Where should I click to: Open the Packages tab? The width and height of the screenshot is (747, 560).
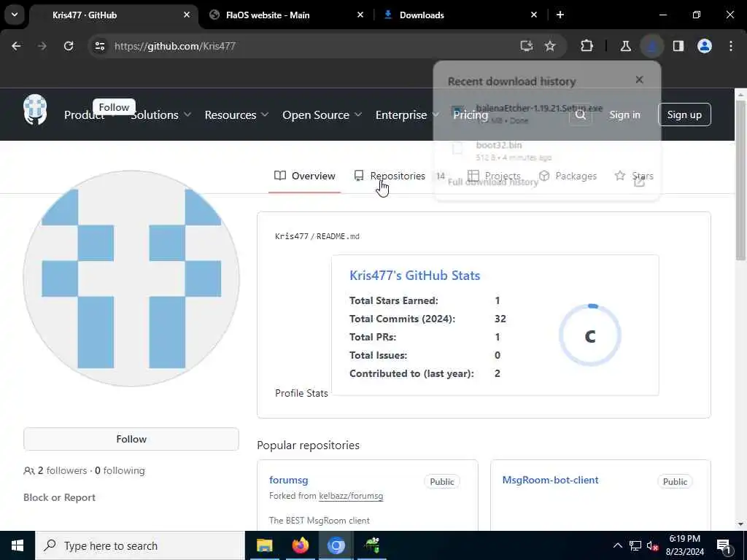568,176
